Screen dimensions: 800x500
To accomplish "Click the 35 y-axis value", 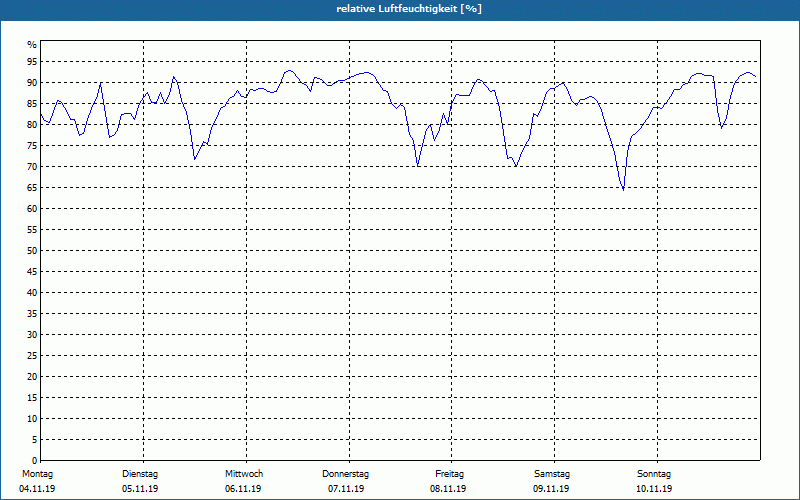I will pyautogui.click(x=32, y=314).
